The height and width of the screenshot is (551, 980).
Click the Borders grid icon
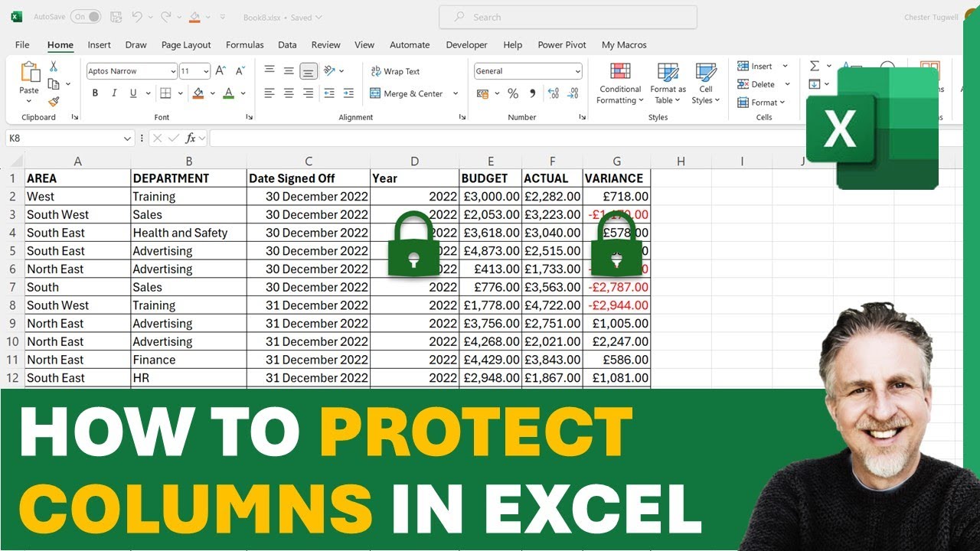tap(165, 93)
